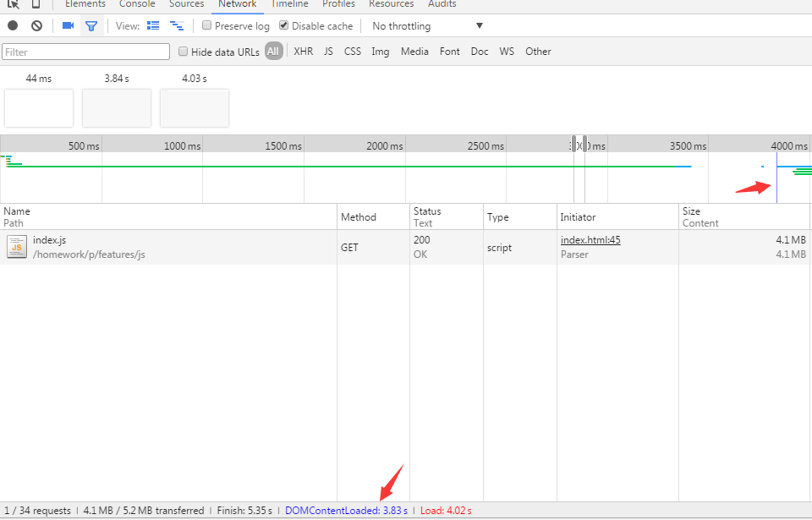Image resolution: width=812 pixels, height=520 pixels.
Task: Toggle the capture screenshots camera icon
Action: coord(69,26)
